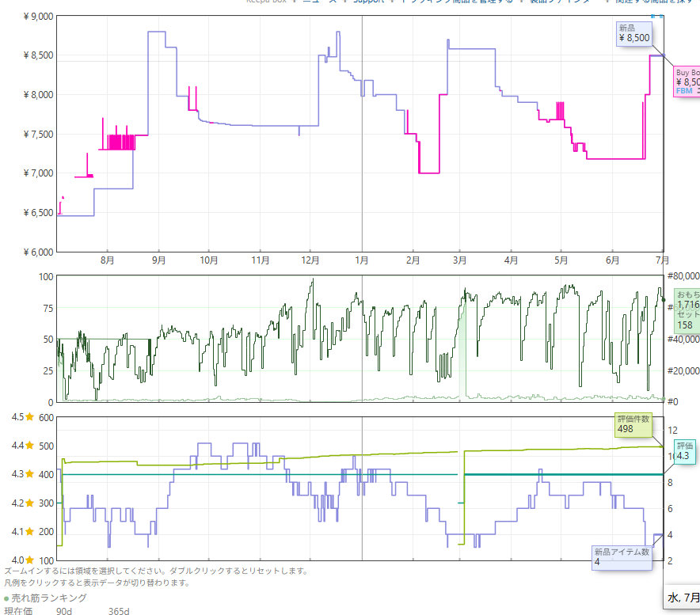Image resolution: width=700 pixels, height=615 pixels.
Task: Click the 11月 month label
Action: click(261, 260)
